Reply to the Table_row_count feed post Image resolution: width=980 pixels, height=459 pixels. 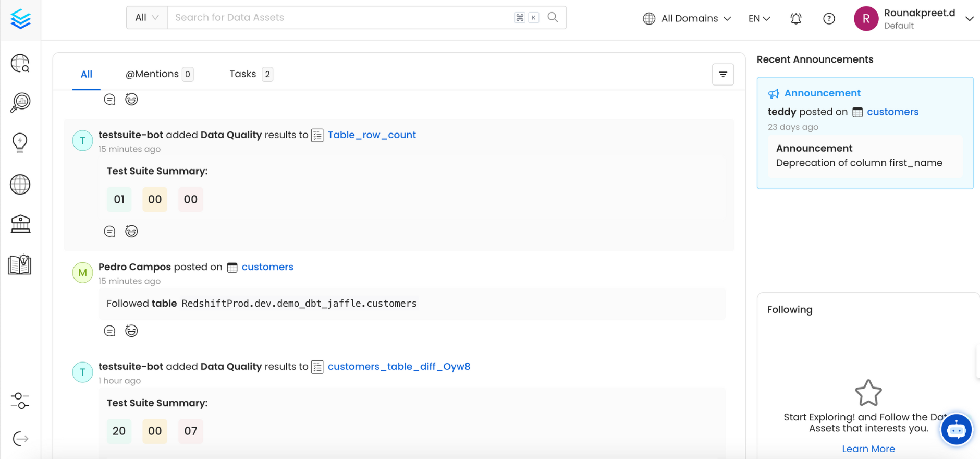pos(109,231)
